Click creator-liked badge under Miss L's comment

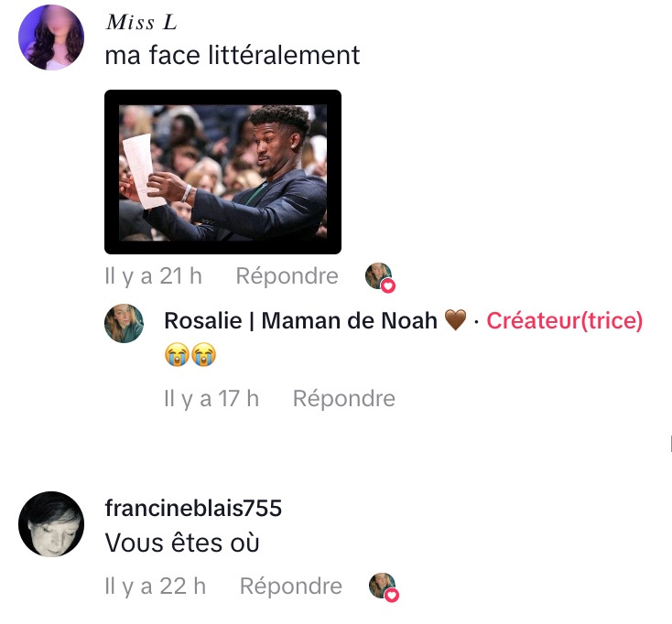(x=380, y=277)
